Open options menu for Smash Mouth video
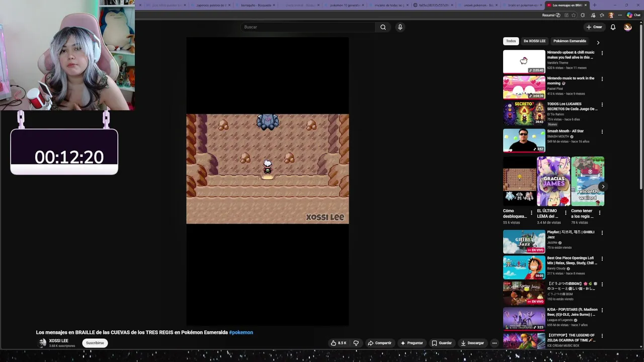 [x=602, y=132]
